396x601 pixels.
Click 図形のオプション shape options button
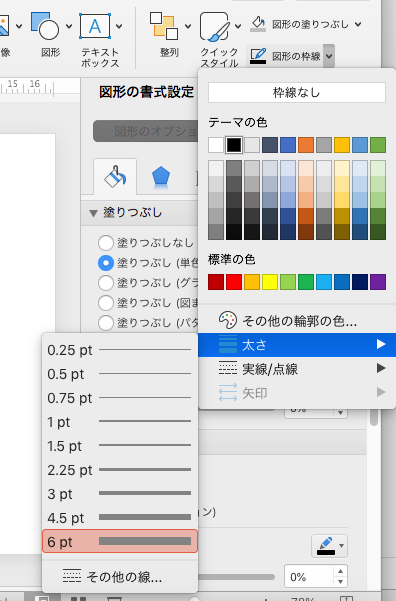pos(146,131)
